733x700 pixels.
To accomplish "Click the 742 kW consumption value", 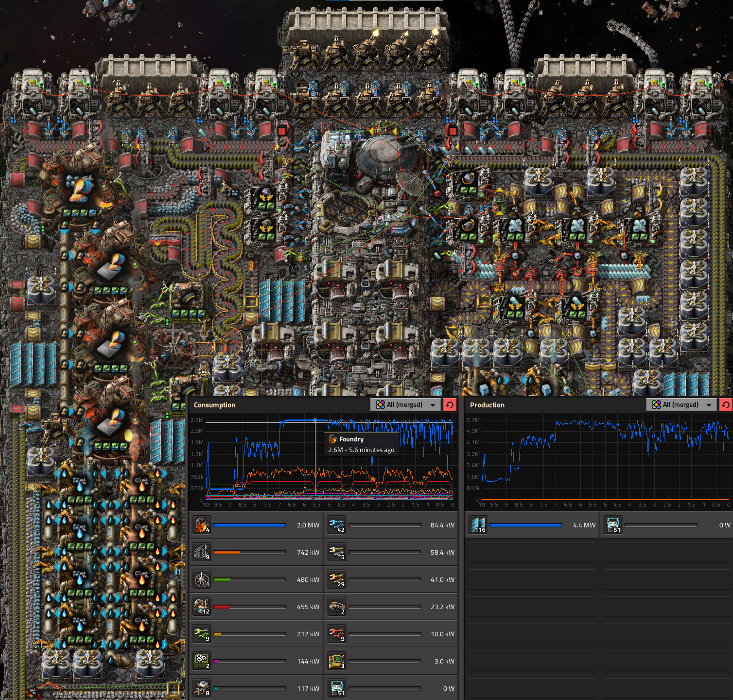I will 308,552.
